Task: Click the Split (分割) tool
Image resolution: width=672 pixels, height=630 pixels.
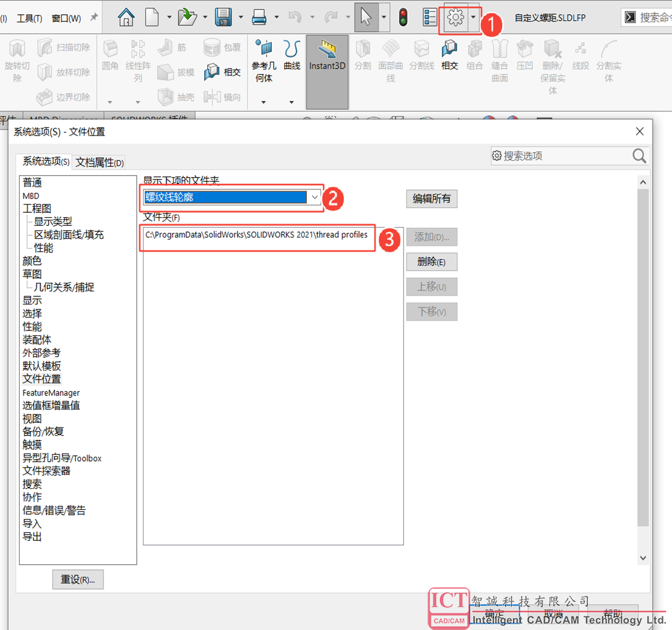Action: [x=363, y=55]
